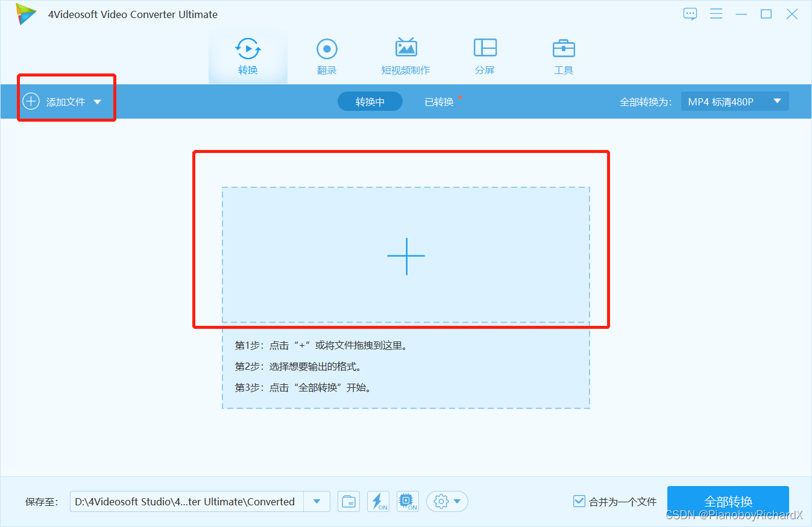This screenshot has height=527, width=812.
Task: Open the 全部转换为 MP4 标清480P dropdown
Action: (x=735, y=102)
